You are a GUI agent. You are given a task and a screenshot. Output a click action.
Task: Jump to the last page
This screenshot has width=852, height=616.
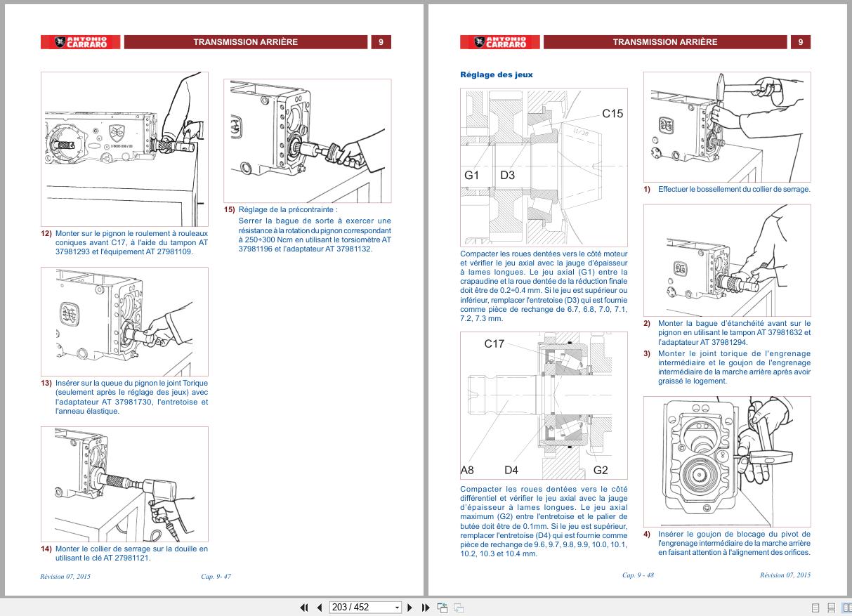tap(426, 608)
